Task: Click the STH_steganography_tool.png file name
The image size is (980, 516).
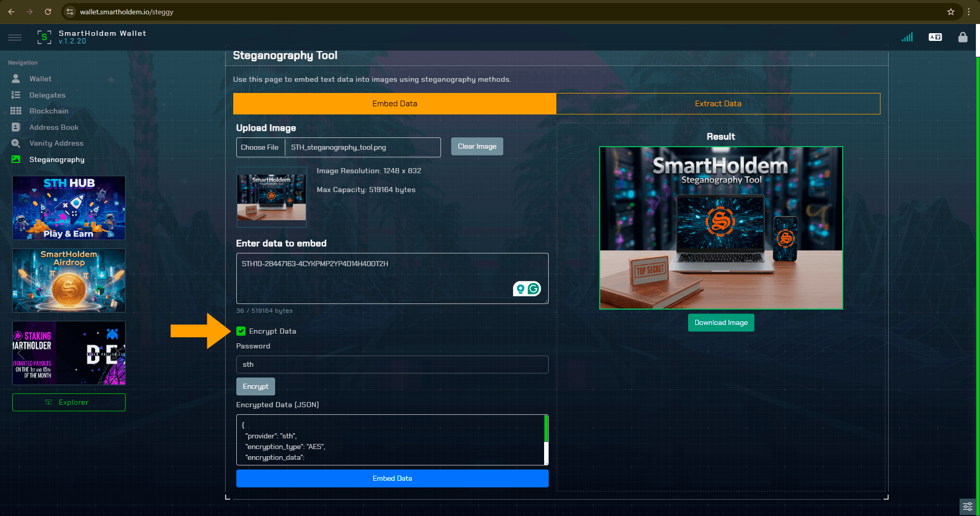Action: click(338, 148)
